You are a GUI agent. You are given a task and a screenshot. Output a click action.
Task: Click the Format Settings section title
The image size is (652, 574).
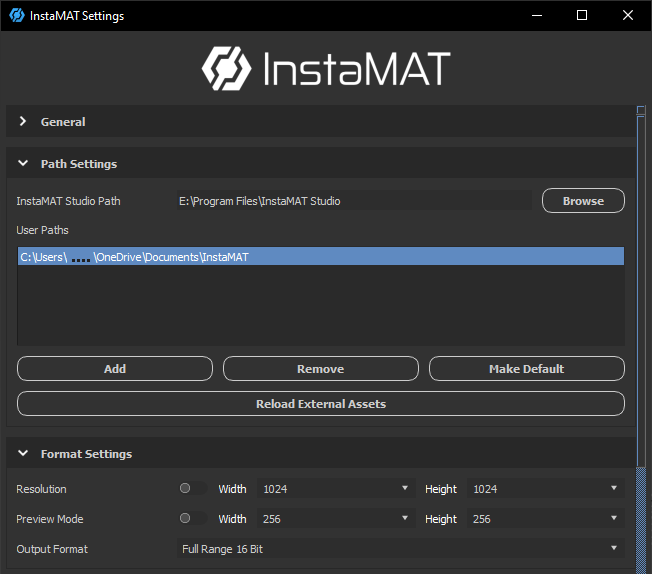coord(86,454)
